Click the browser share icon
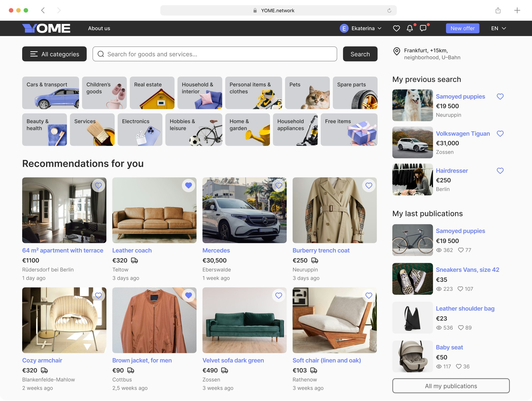The height and width of the screenshot is (401, 532). tap(498, 10)
